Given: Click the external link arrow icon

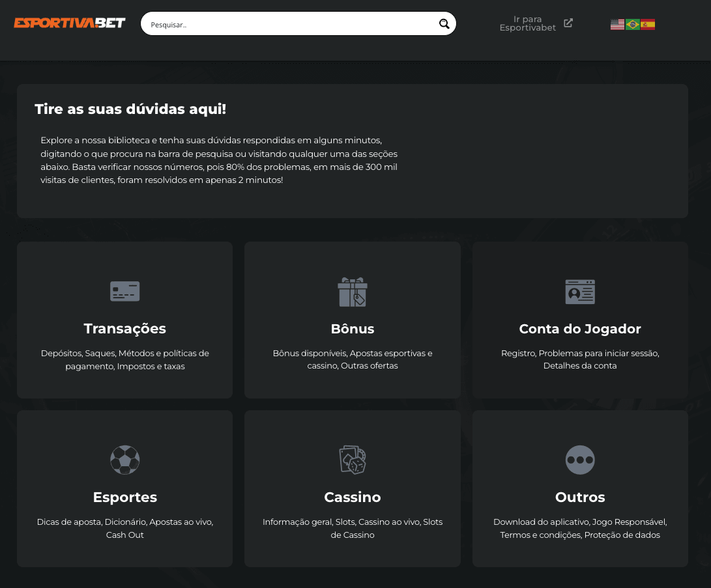Looking at the screenshot, I should pos(568,23).
